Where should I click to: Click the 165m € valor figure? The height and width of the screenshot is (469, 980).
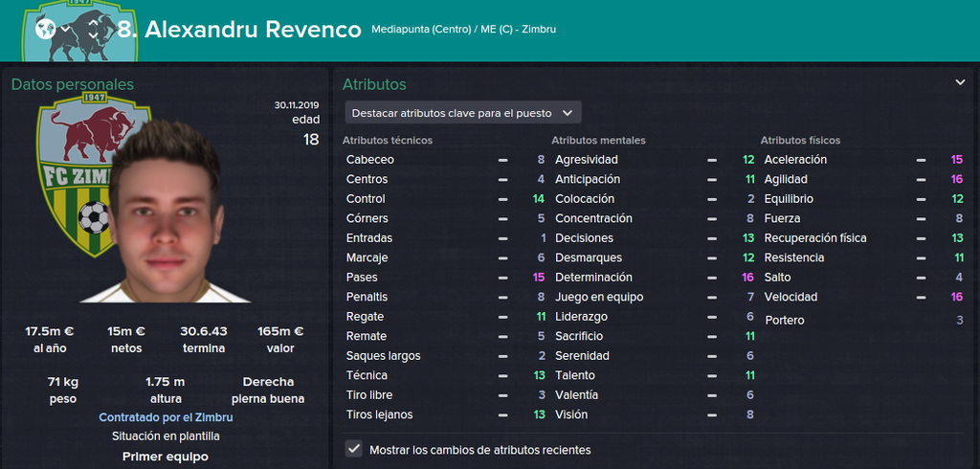(x=280, y=331)
